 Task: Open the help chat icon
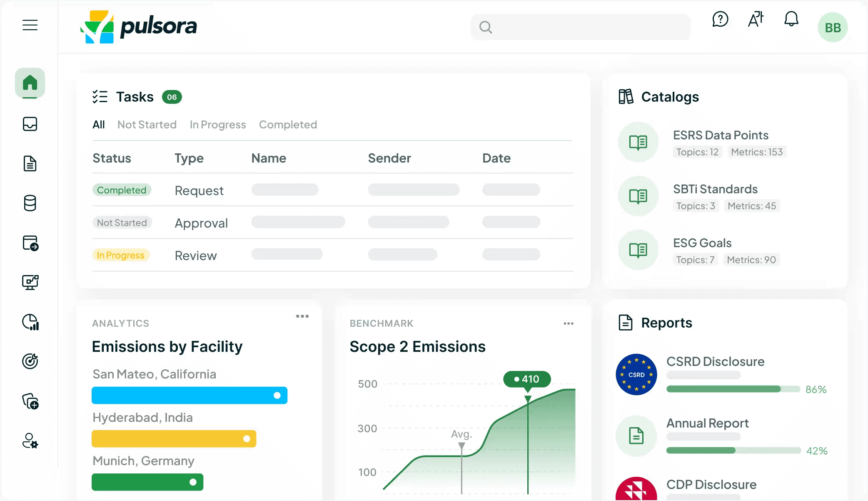(720, 19)
